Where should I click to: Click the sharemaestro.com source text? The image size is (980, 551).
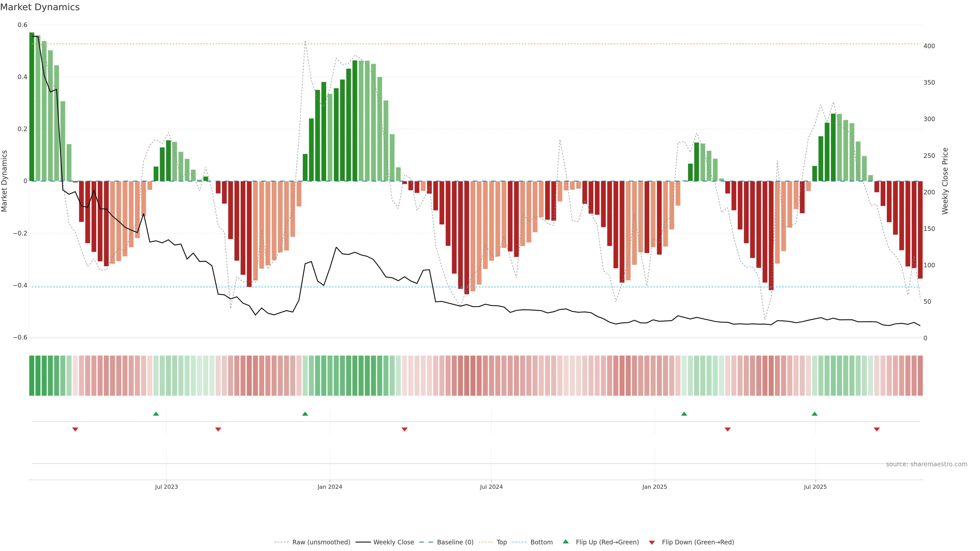click(x=926, y=464)
